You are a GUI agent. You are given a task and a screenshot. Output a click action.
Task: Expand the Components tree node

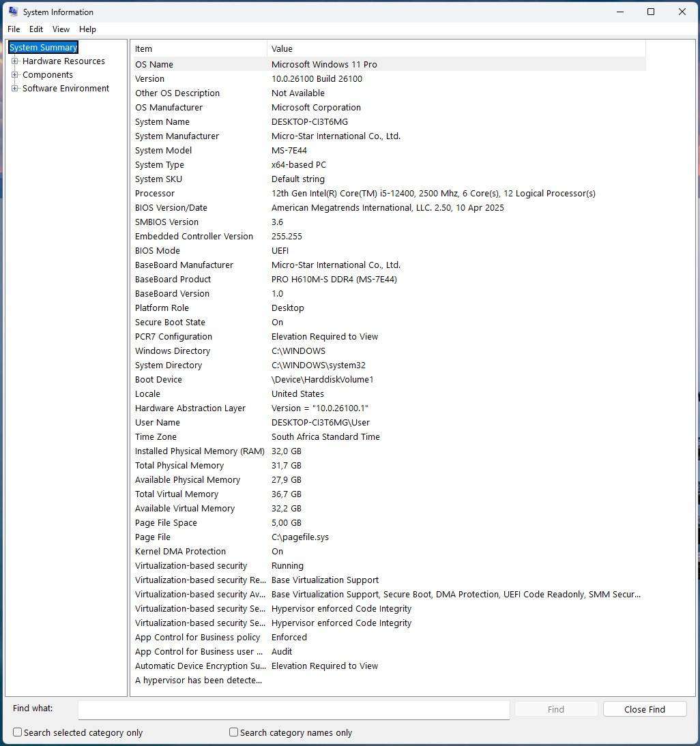click(15, 74)
